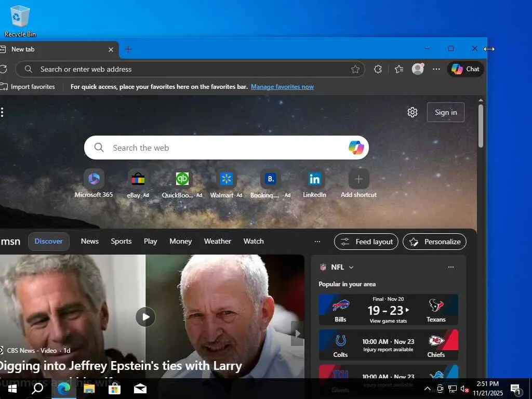Screen dimensions: 532x399
Task: Close the New tab browser tab
Action: (111, 49)
